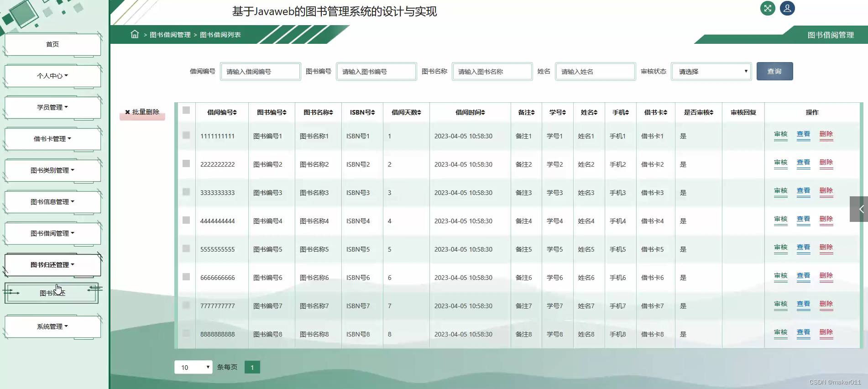The height and width of the screenshot is (389, 868).
Task: Open the user profile icon
Action: (787, 8)
